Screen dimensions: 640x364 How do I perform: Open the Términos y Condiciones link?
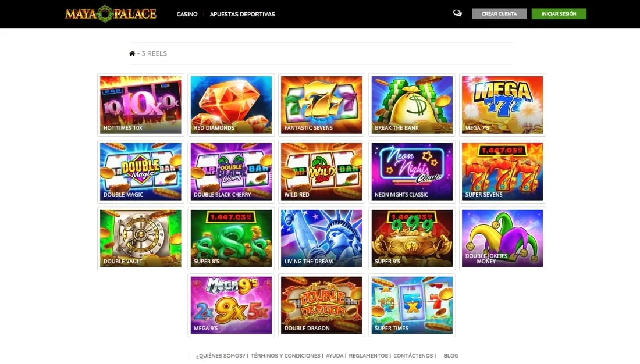[x=286, y=356]
